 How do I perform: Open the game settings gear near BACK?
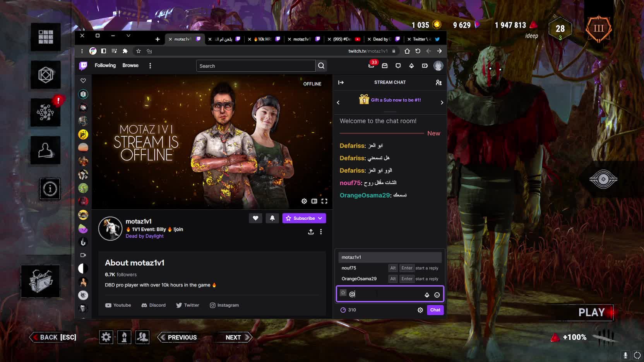106,337
